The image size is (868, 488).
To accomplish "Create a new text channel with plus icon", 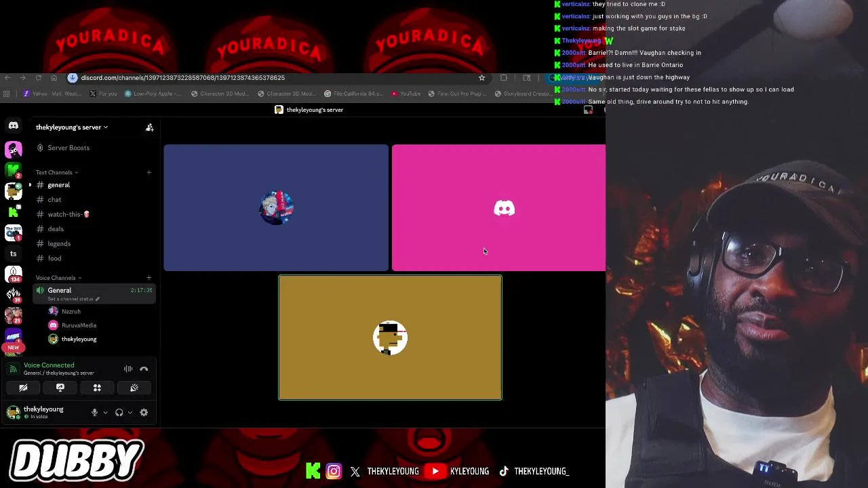I will pyautogui.click(x=149, y=172).
